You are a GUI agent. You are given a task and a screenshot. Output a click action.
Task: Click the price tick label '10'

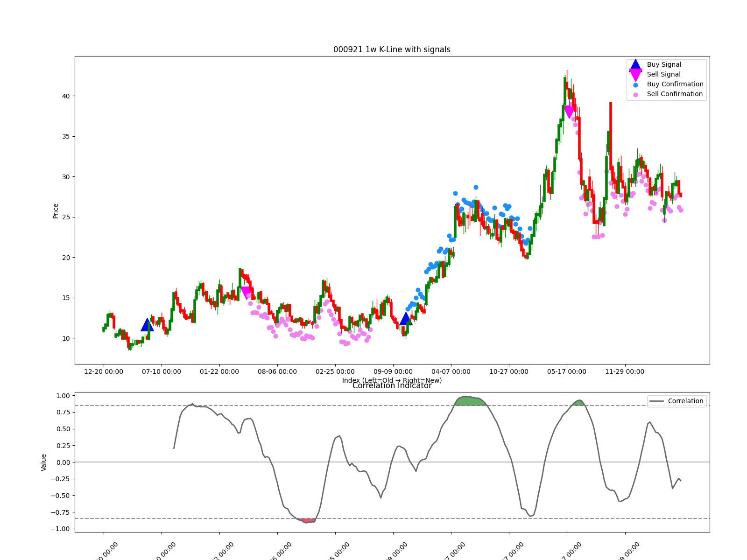(x=66, y=338)
